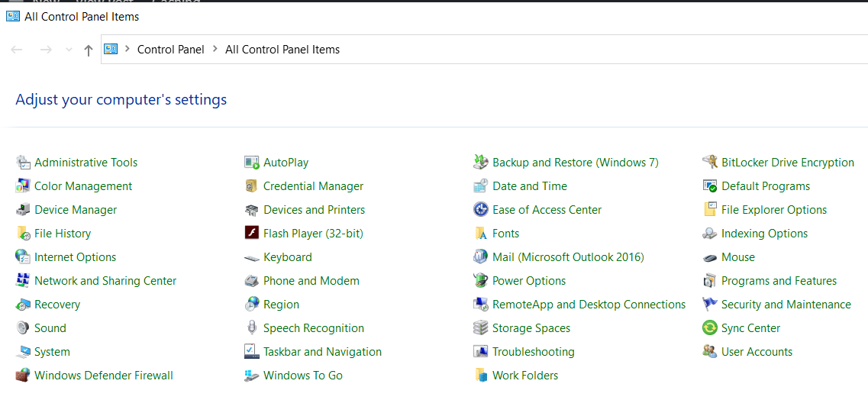
Task: Open the Mail (Microsoft Outlook 2016) icon
Action: point(481,257)
